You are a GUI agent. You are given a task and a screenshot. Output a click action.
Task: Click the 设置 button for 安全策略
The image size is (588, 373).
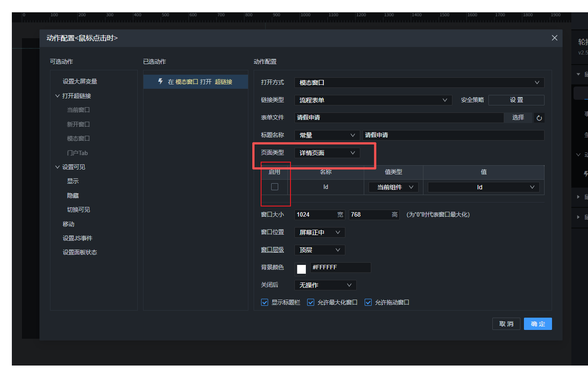(516, 100)
